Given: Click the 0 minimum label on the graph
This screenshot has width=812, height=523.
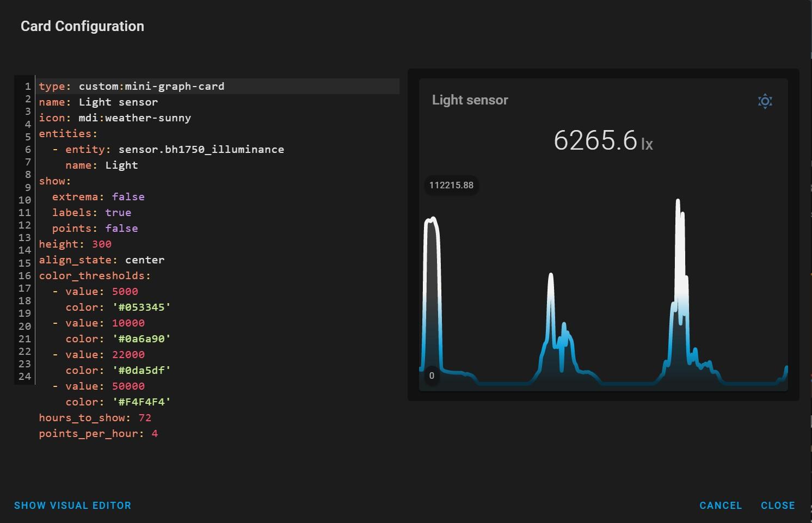Looking at the screenshot, I should pos(431,376).
